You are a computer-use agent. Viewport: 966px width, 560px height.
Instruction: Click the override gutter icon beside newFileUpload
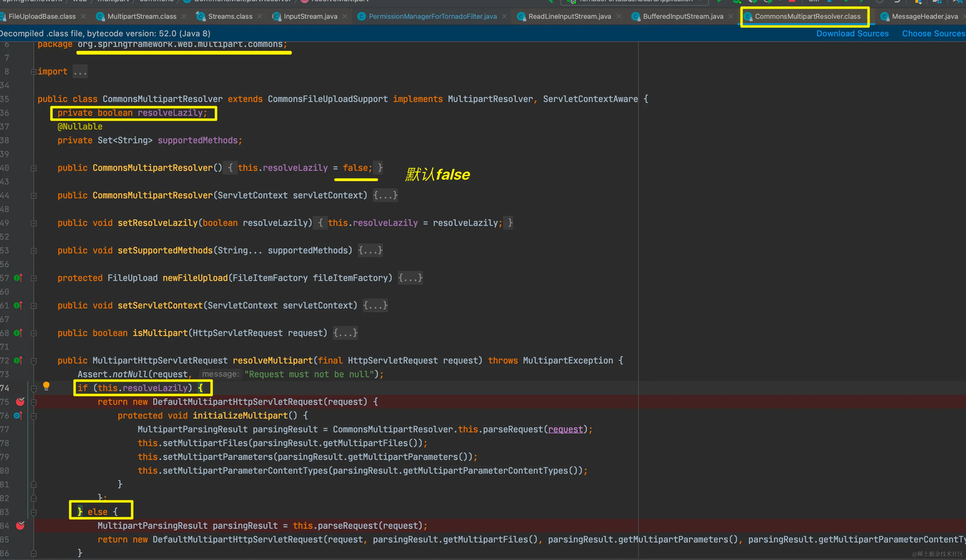(x=18, y=278)
